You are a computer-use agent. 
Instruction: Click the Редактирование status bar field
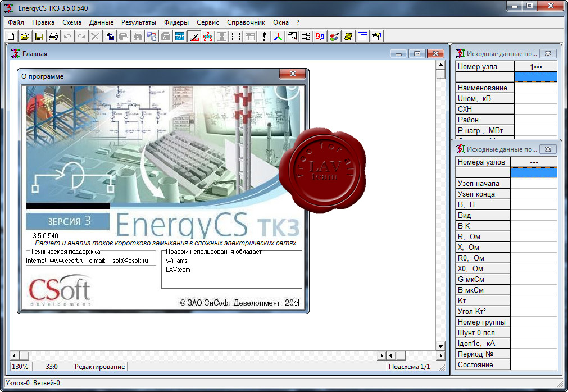(x=99, y=367)
